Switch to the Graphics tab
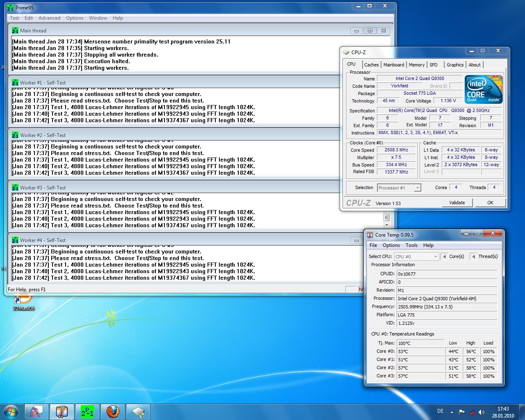This screenshot has width=525, height=420. tap(455, 65)
